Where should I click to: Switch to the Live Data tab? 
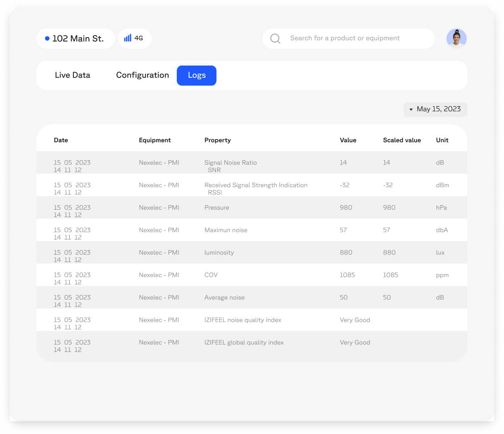(x=73, y=75)
